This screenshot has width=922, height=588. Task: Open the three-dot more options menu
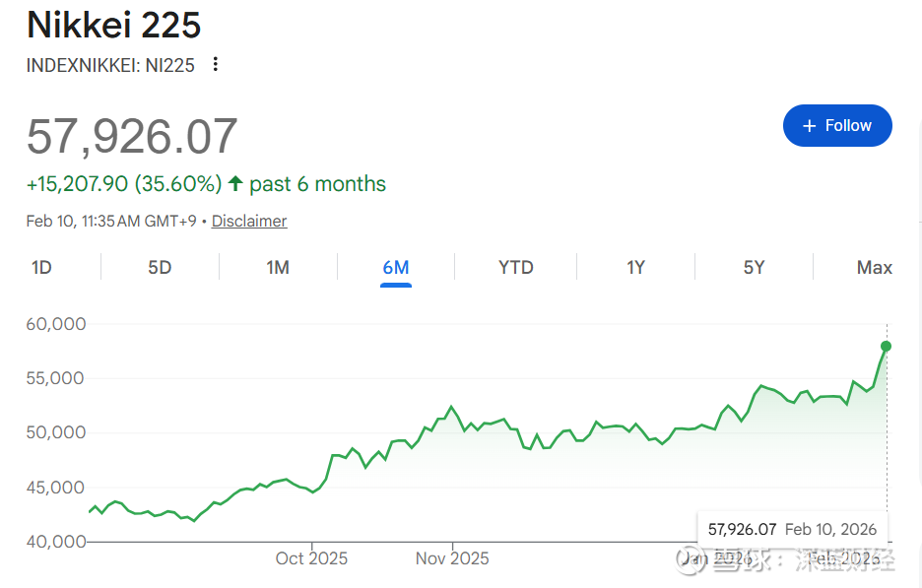[x=216, y=65]
